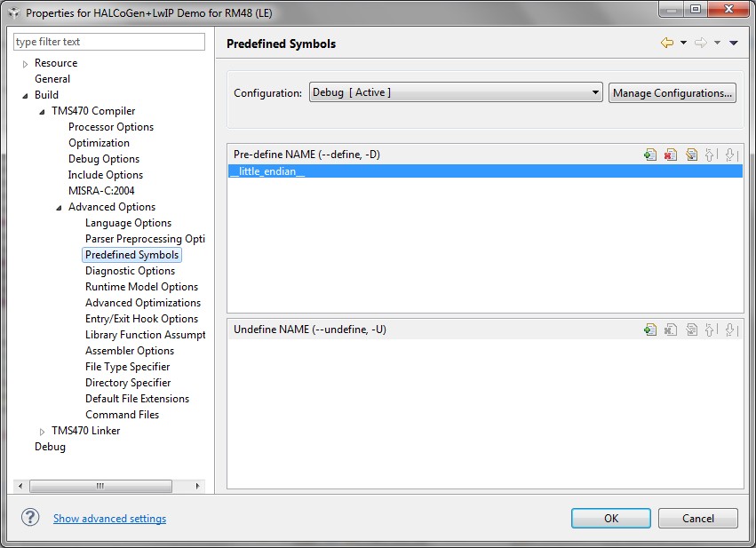Open Debug Options under compiler
756x548 pixels.
tap(104, 159)
